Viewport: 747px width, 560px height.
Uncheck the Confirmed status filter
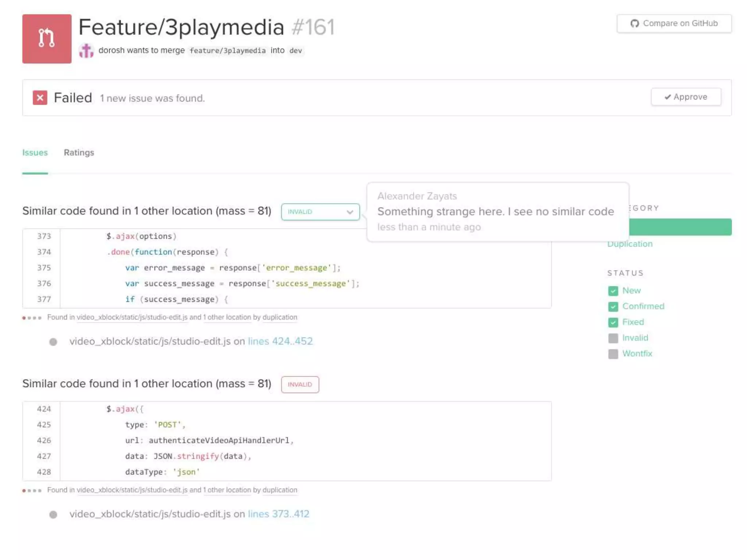pyautogui.click(x=613, y=307)
